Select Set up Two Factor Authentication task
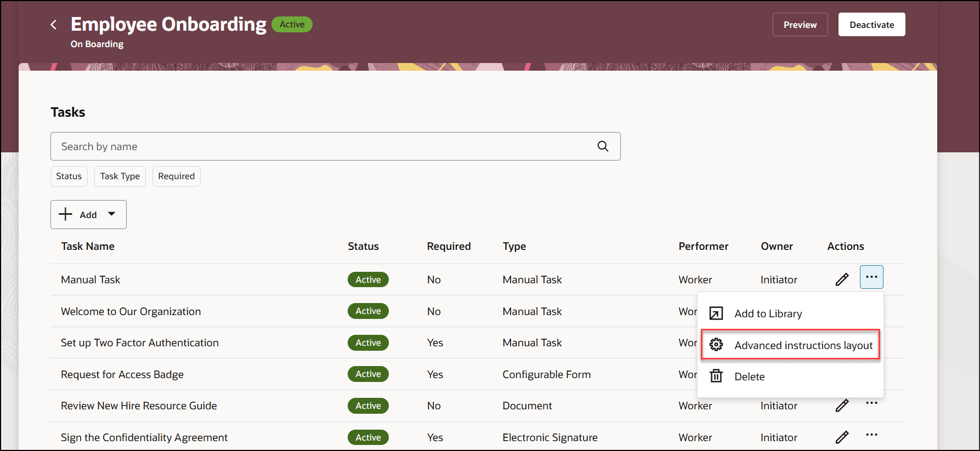 pyautogui.click(x=140, y=342)
